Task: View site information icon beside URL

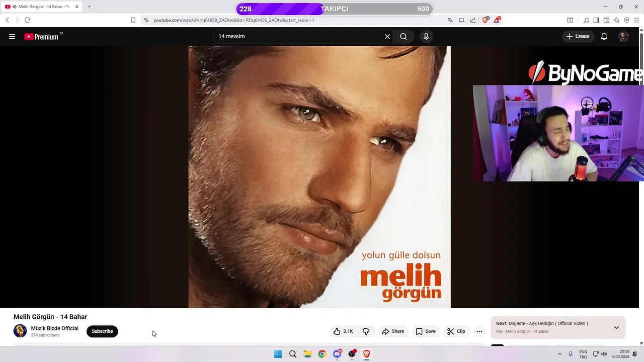Action: pos(146,20)
